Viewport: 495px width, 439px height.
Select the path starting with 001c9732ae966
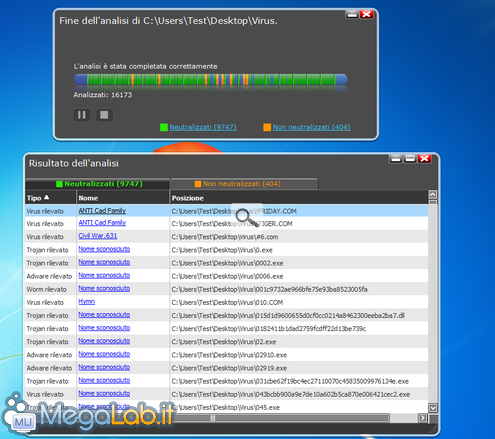(269, 289)
